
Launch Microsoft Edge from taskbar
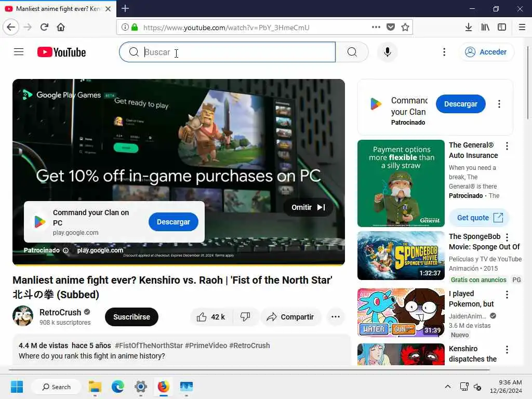coord(118,387)
